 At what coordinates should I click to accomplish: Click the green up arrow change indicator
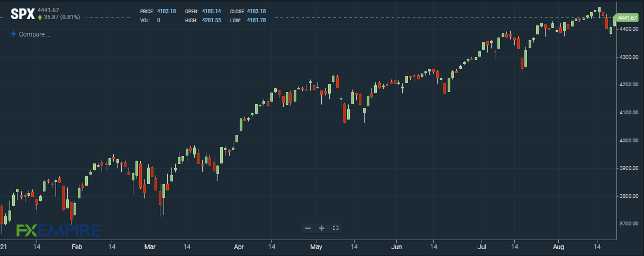tap(40, 17)
